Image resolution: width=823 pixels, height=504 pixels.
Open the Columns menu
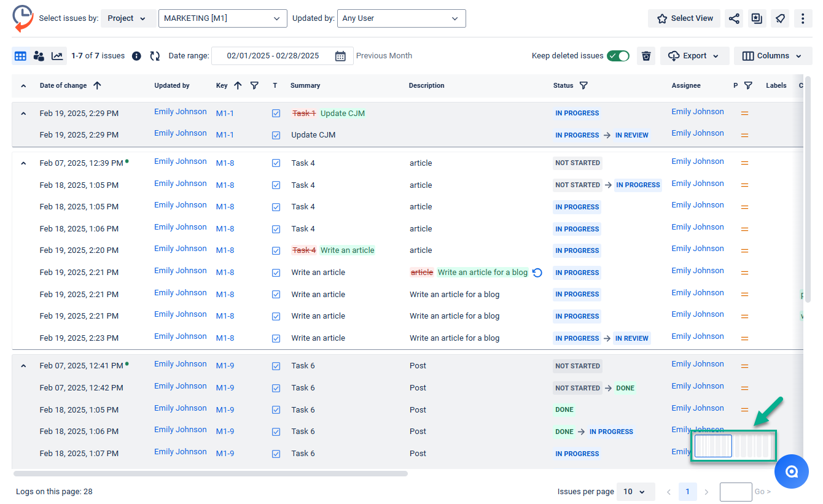(773, 56)
